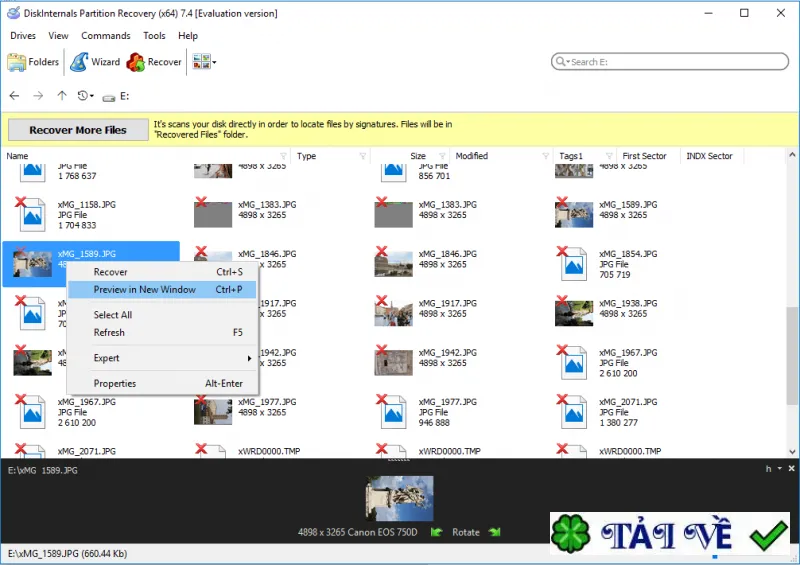Open the View menu
800x565 pixels.
58,36
